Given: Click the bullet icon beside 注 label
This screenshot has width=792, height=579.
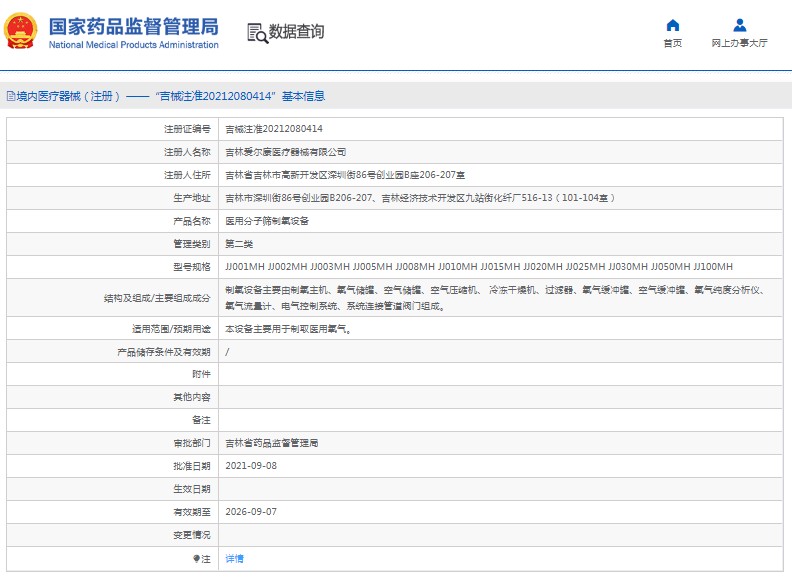Looking at the screenshot, I should (x=196, y=558).
